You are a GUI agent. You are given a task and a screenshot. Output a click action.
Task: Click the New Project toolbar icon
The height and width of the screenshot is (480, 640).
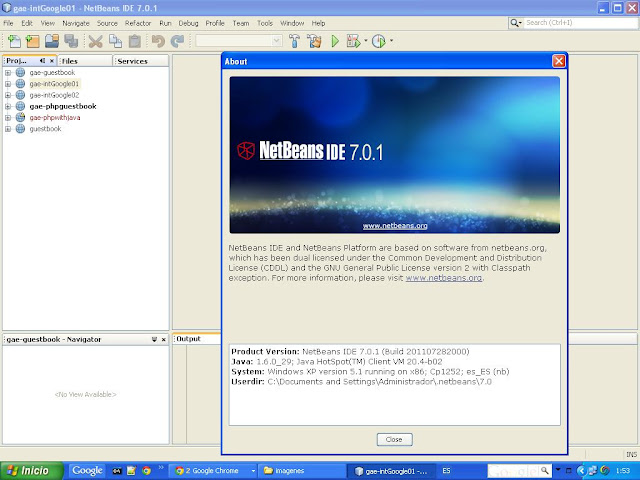click(33, 41)
